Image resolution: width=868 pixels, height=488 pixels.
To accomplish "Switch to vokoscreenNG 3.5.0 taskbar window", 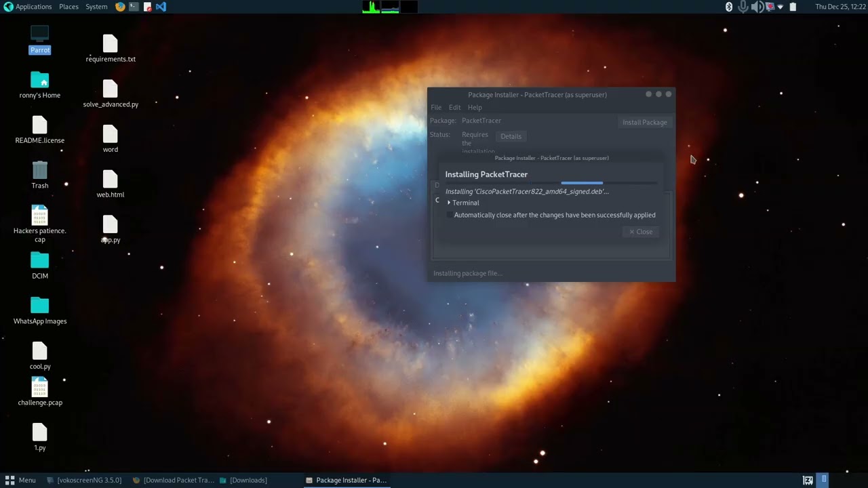I will point(85,480).
